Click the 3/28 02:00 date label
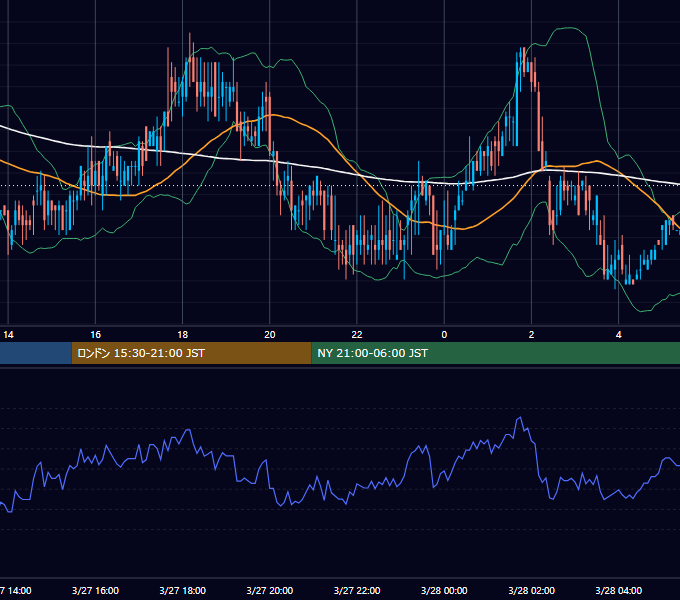This screenshot has height=600, width=680. 531,590
